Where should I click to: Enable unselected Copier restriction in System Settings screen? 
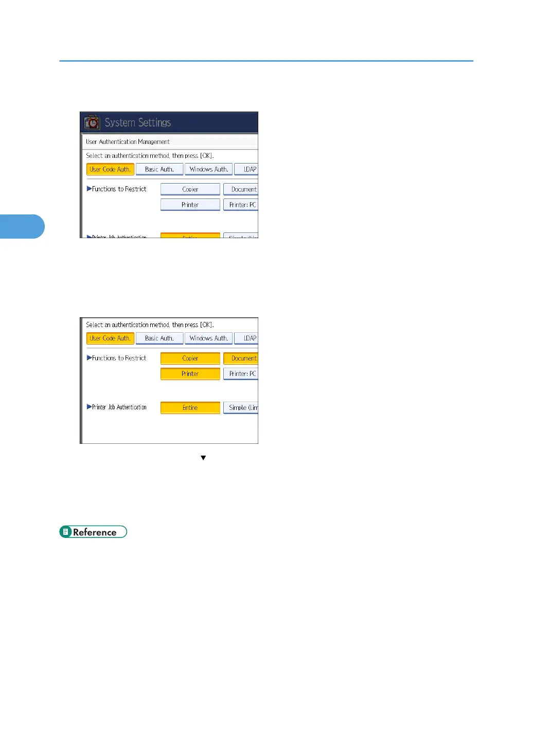[x=190, y=189]
